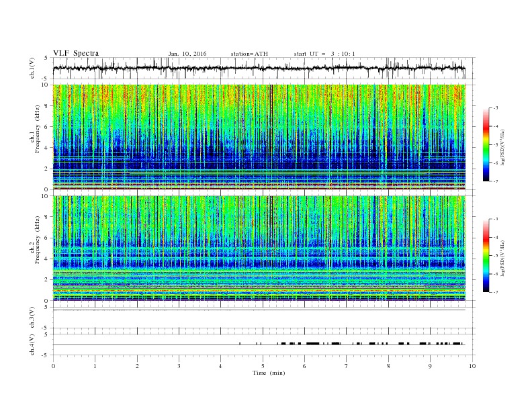Click the ch.2 "Frequency (kHz)" axis label

pyautogui.click(x=38, y=240)
